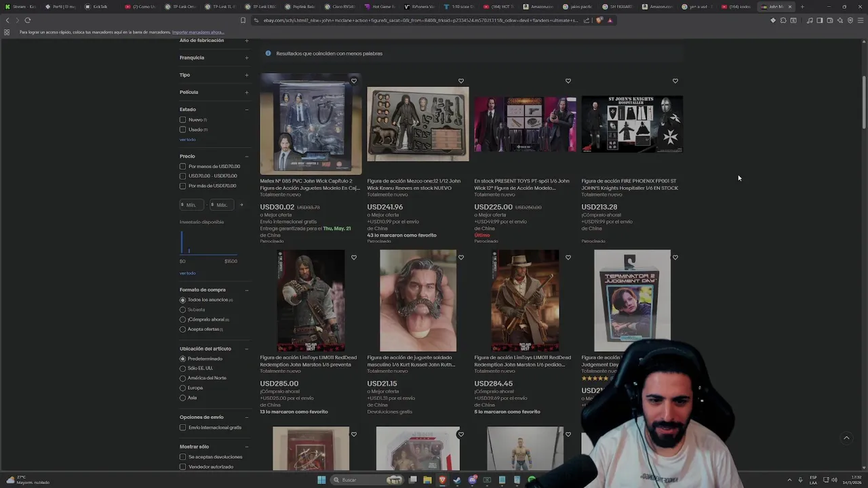Check Se aceptan devoluciones option

tap(182, 457)
